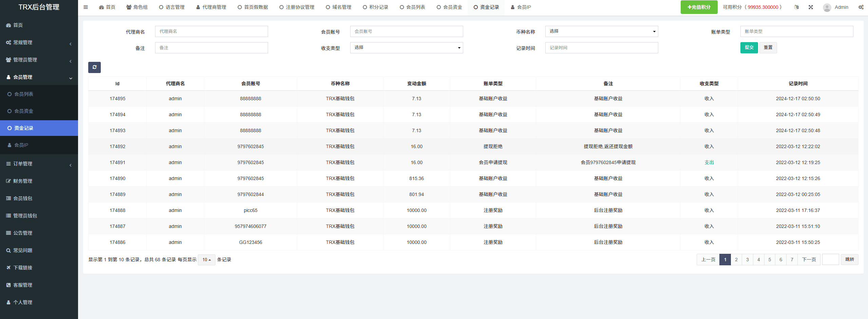868x319 pixels.
Task: Select 会员资金 in the sidebar submenu
Action: pyautogui.click(x=39, y=111)
